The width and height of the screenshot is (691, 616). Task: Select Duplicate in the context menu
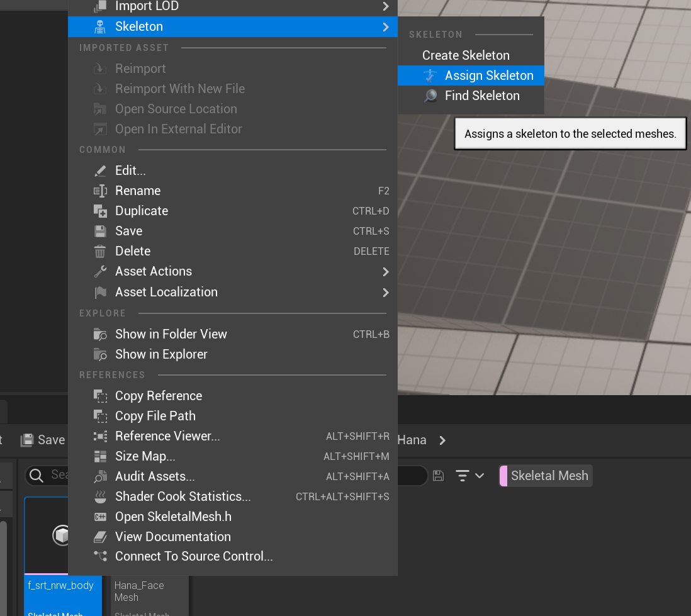pyautogui.click(x=142, y=211)
